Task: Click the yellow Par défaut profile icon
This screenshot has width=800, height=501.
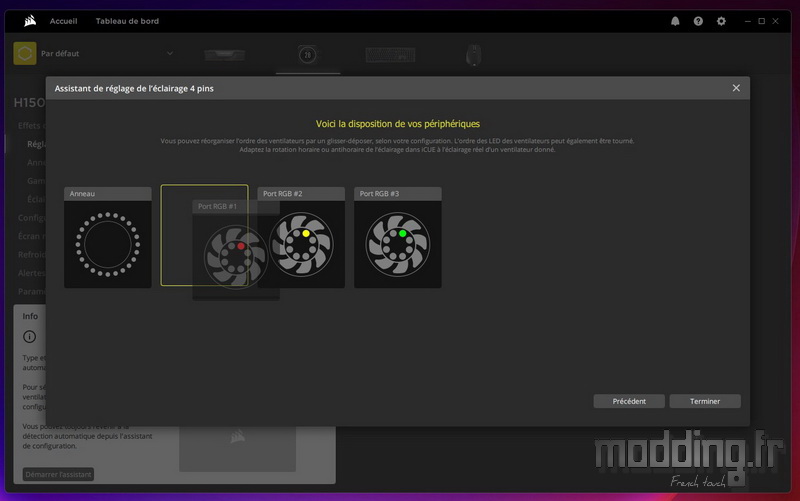Action: [x=24, y=53]
